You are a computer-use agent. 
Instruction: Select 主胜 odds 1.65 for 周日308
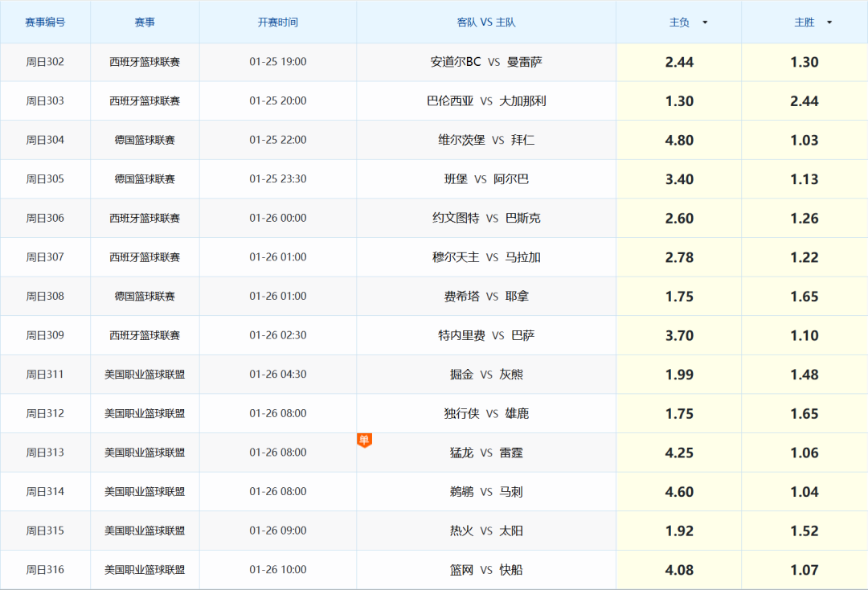point(805,297)
